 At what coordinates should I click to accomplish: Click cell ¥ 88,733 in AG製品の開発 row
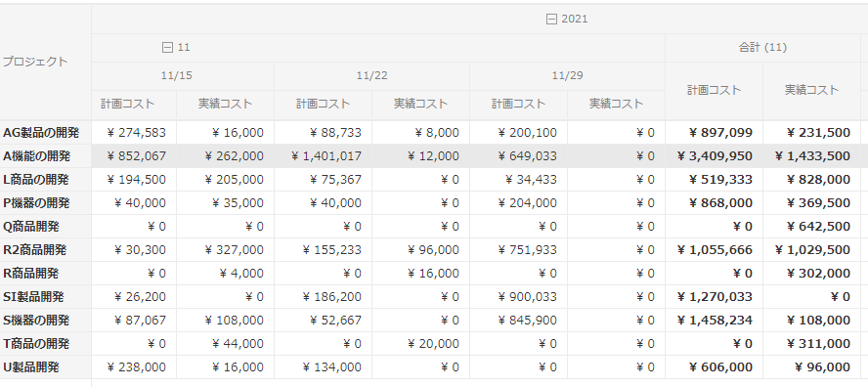pyautogui.click(x=324, y=133)
